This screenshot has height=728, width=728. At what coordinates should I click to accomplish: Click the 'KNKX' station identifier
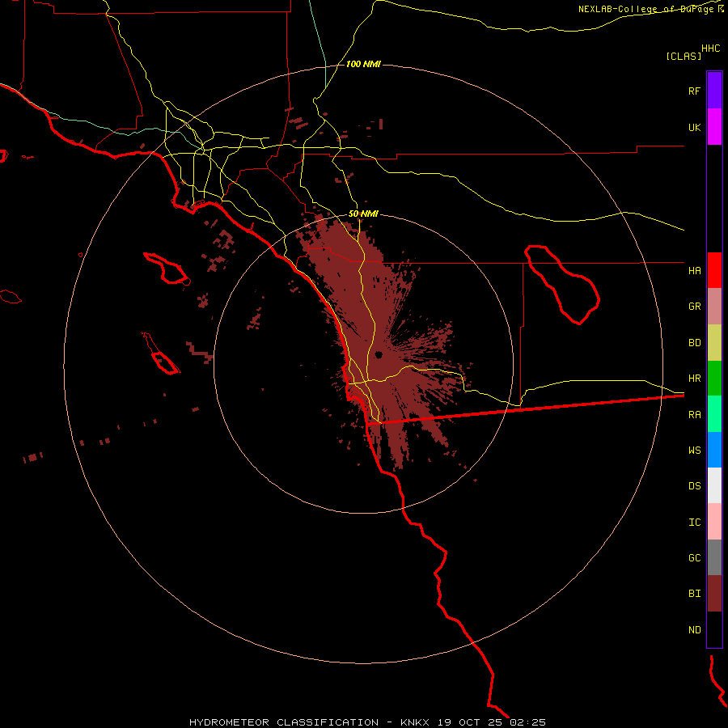(415, 722)
